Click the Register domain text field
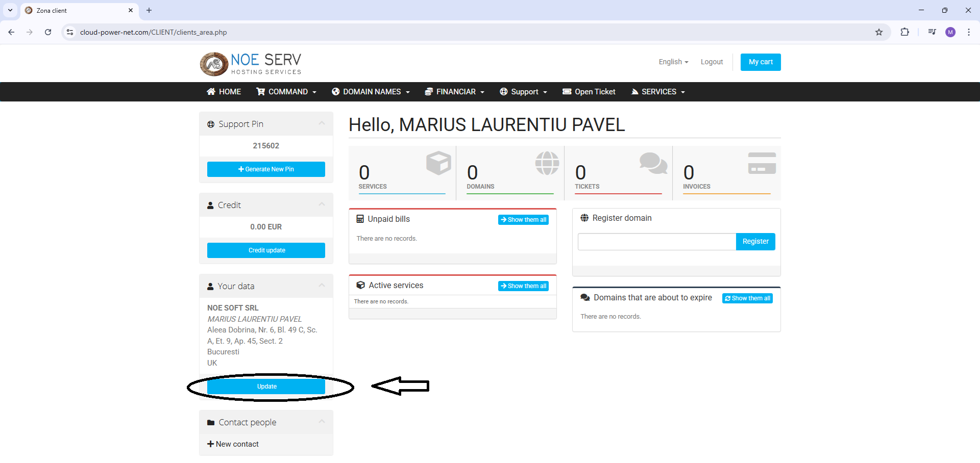The width and height of the screenshot is (980, 463). point(656,242)
